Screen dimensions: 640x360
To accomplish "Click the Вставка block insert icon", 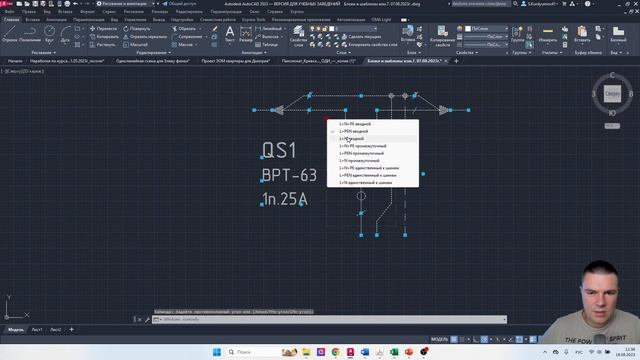I will pyautogui.click(x=408, y=33).
